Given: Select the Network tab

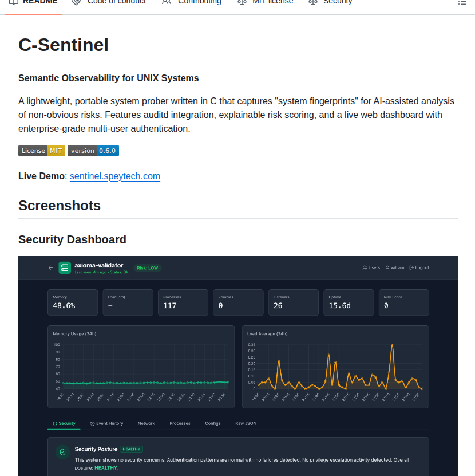Looking at the screenshot, I should [146, 423].
